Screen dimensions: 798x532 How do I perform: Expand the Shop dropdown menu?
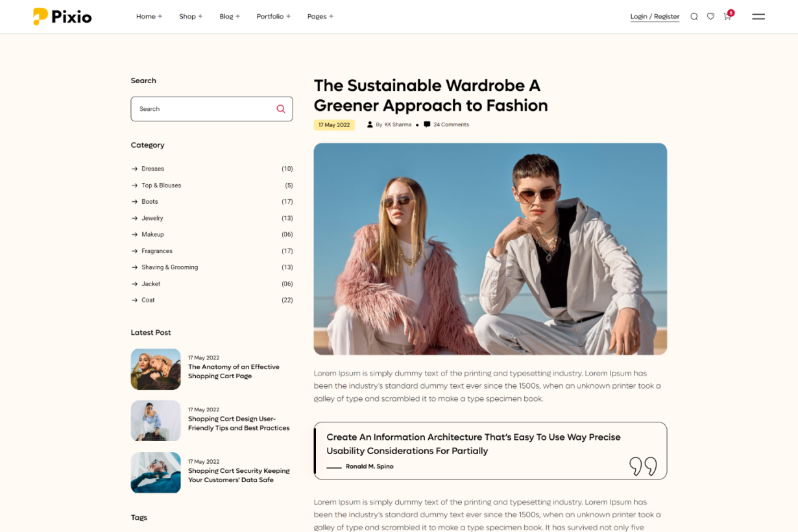191,16
